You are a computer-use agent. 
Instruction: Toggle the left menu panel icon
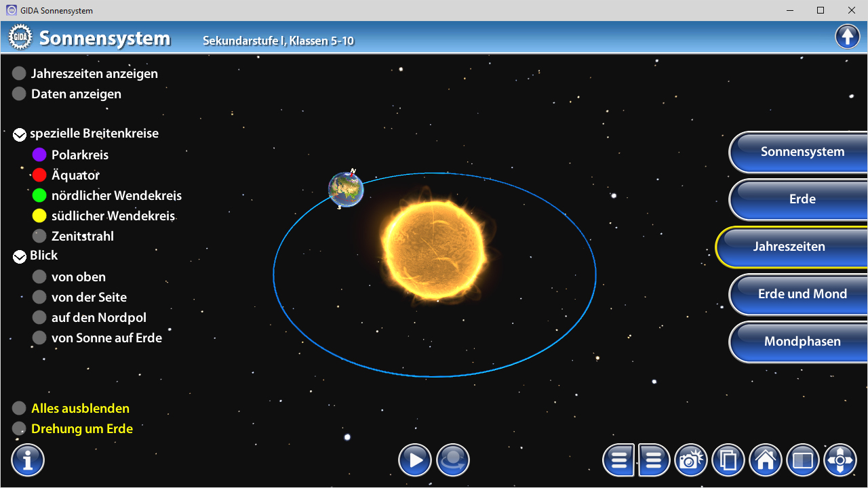tap(618, 461)
